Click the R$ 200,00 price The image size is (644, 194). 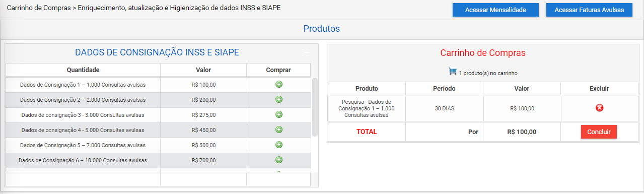(204, 100)
